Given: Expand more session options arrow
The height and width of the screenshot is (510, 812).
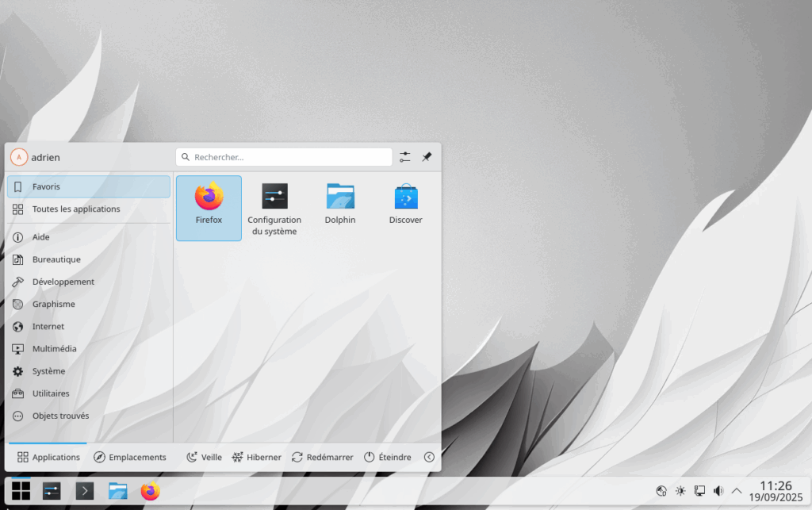Looking at the screenshot, I should click(x=429, y=457).
